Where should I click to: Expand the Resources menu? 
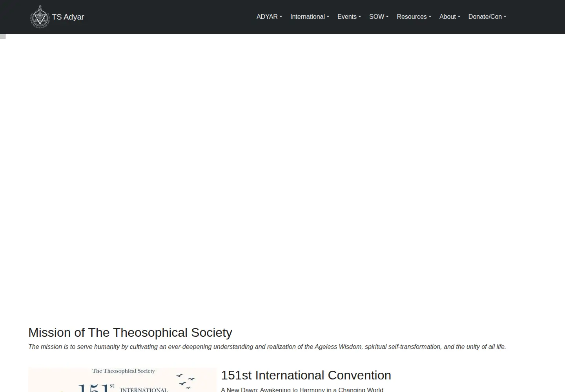[414, 16]
